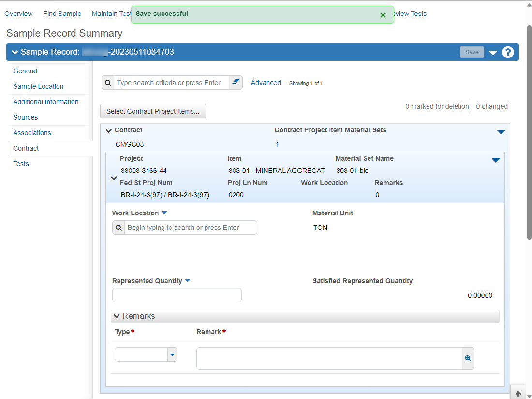This screenshot has width=532, height=399.
Task: Collapse the Sample Record header chevron
Action: tap(15, 52)
